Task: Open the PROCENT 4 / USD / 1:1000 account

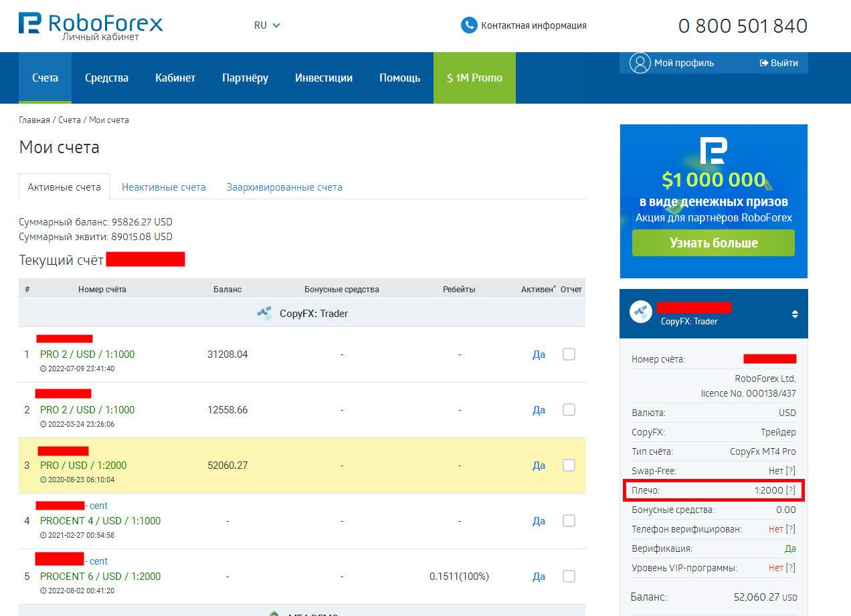Action: click(x=100, y=521)
